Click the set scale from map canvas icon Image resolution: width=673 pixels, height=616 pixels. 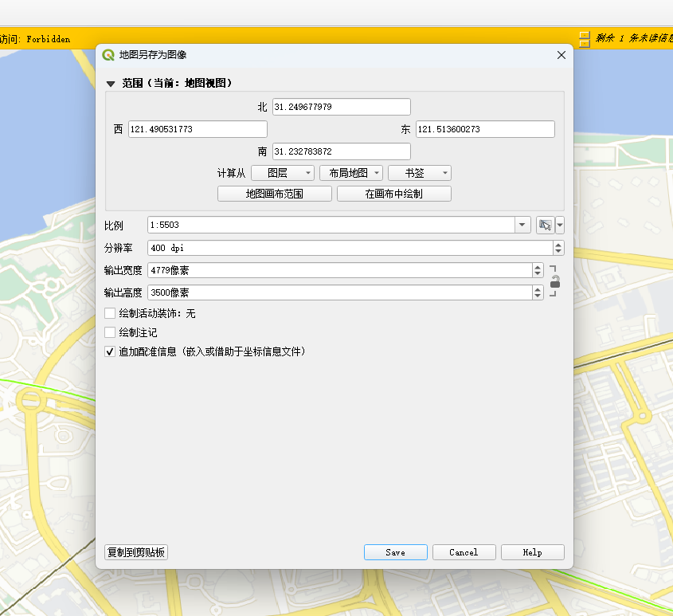tap(545, 226)
